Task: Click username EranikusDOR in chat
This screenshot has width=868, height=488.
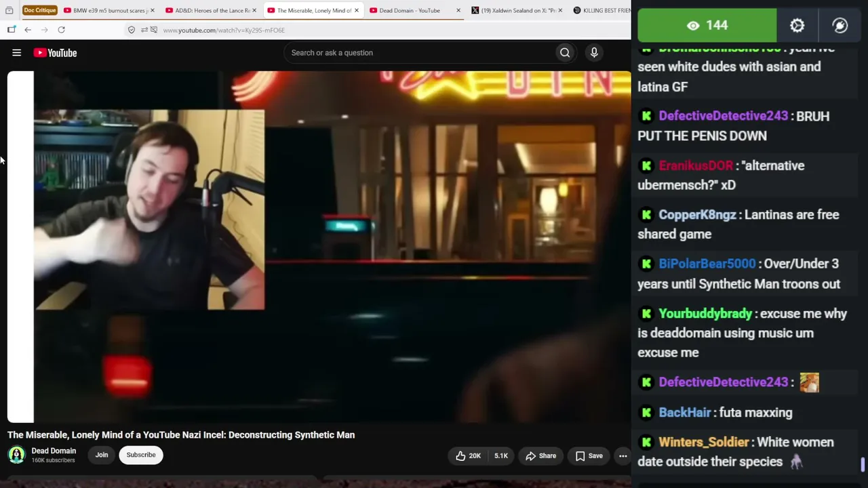Action: pos(696,165)
